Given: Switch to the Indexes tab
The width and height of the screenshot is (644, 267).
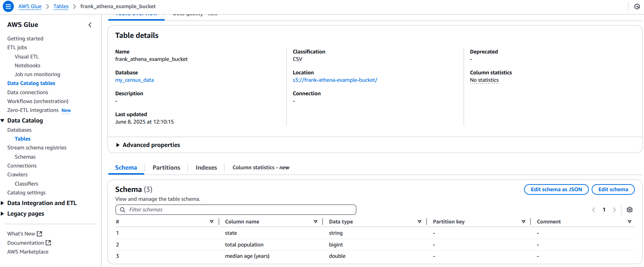Looking at the screenshot, I should (206, 167).
